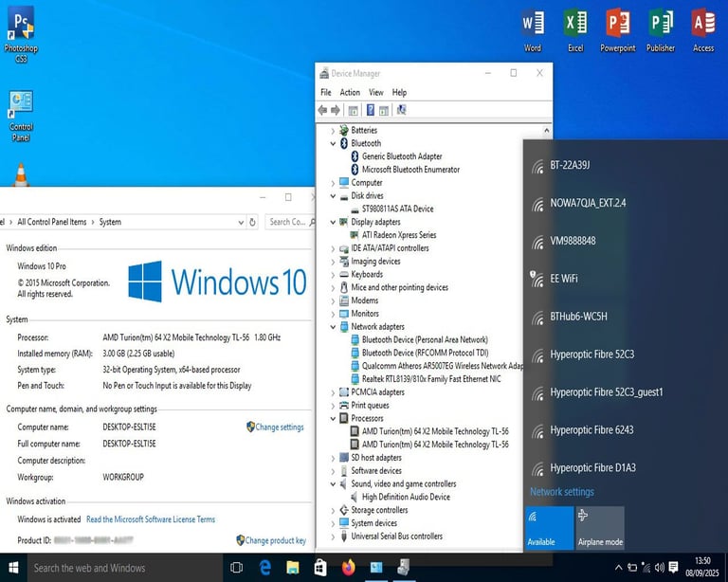Select Hyperoptic Fibre 52C3_guest1 network
Screen dimensions: 728x582
coord(626,392)
